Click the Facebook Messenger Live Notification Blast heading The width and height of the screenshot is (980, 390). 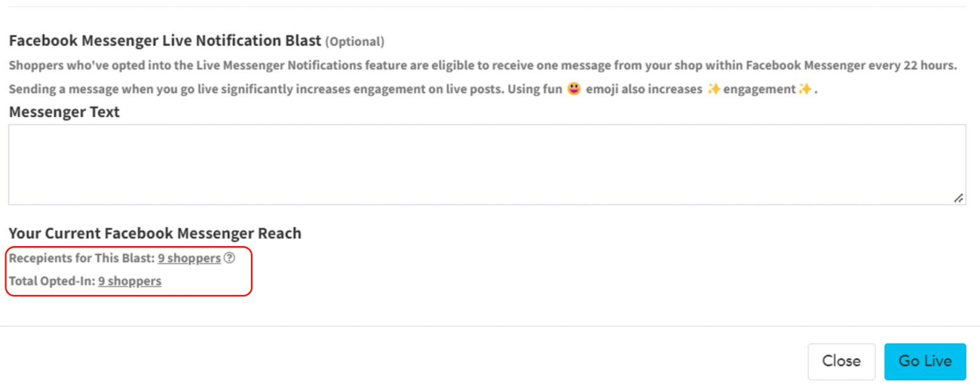tap(165, 40)
